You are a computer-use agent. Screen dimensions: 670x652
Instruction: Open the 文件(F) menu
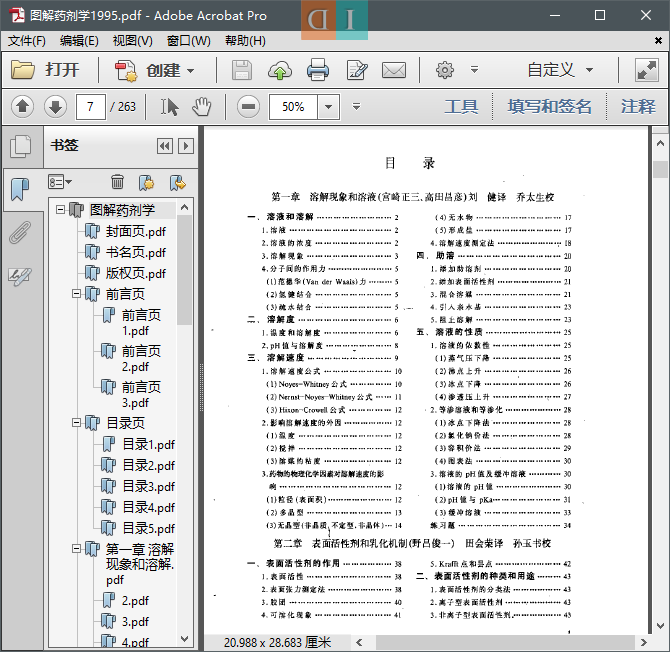(x=26, y=41)
